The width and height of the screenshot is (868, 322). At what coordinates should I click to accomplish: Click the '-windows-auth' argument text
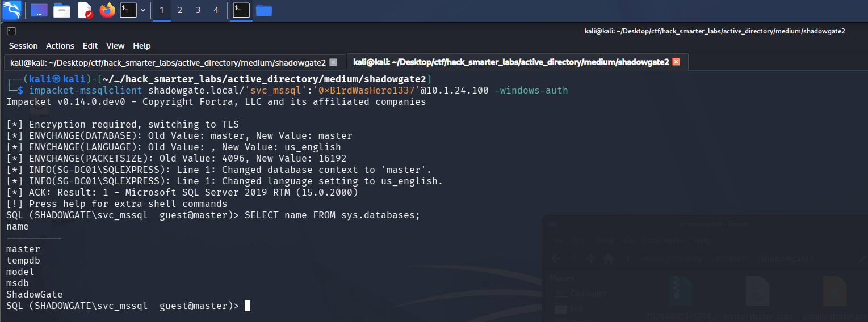[x=531, y=91]
